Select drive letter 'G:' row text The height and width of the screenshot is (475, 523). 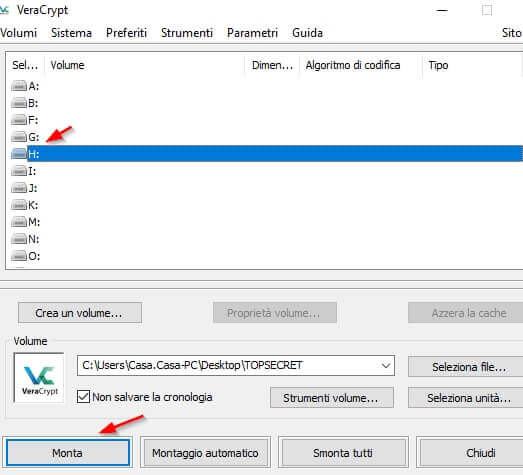coord(34,137)
